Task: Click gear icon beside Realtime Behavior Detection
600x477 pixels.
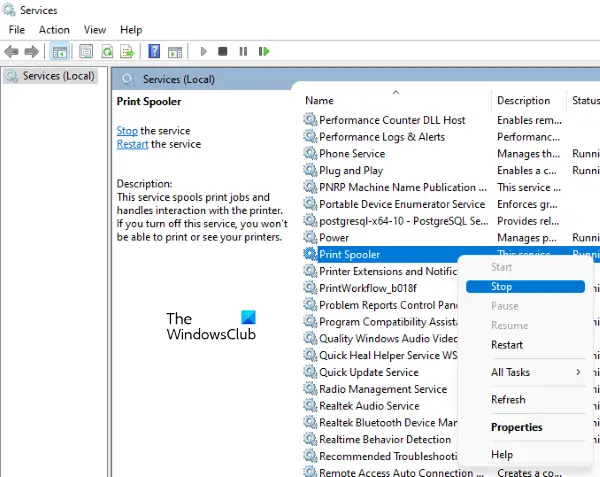Action: (310, 439)
